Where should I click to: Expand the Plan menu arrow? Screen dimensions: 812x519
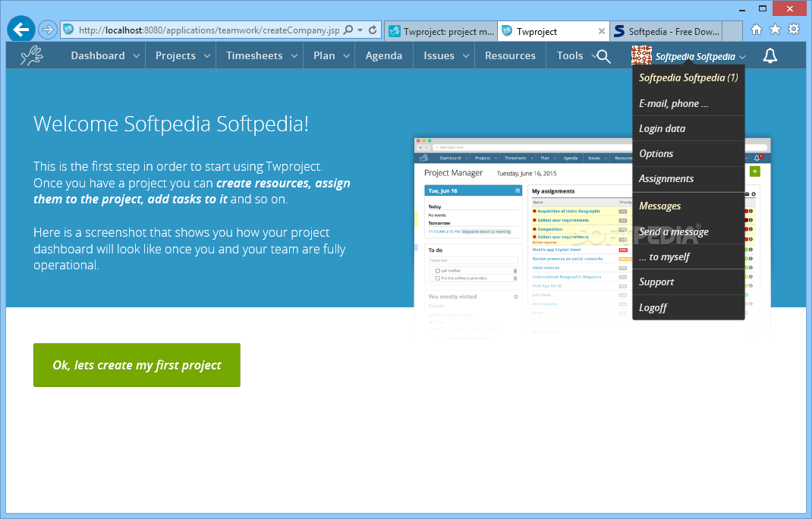[347, 56]
